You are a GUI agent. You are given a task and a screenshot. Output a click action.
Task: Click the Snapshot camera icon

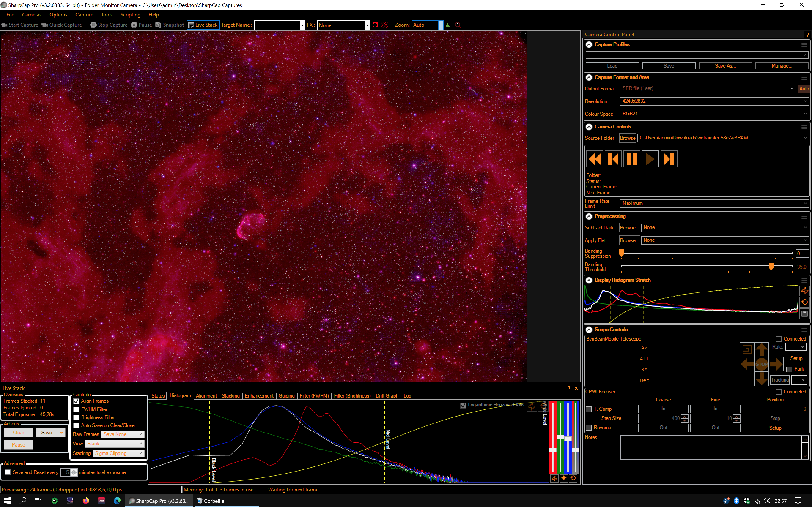[158, 25]
